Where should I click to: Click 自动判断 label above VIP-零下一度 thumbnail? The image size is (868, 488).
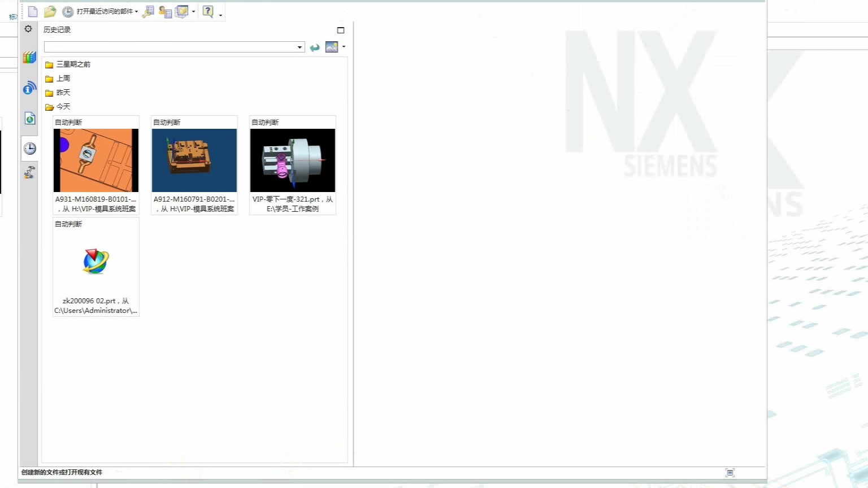[265, 122]
